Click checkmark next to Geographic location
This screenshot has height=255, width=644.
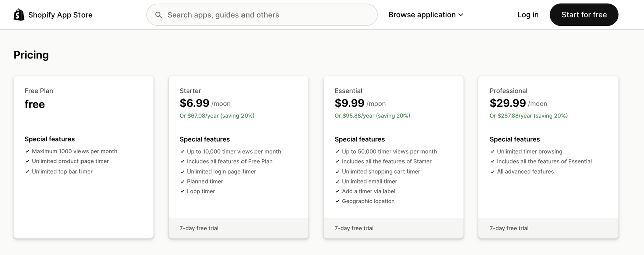point(337,201)
